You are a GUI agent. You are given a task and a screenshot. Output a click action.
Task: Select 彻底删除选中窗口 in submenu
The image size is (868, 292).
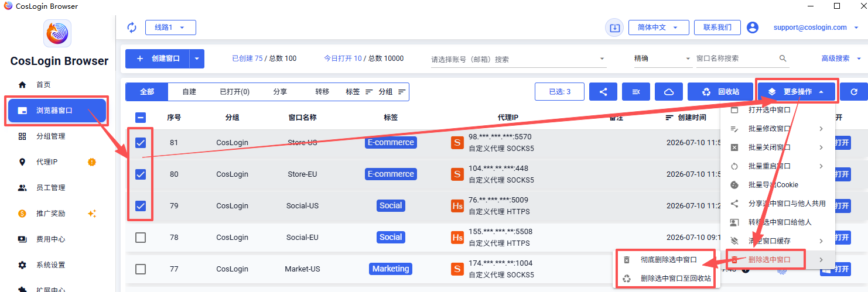pyautogui.click(x=667, y=260)
